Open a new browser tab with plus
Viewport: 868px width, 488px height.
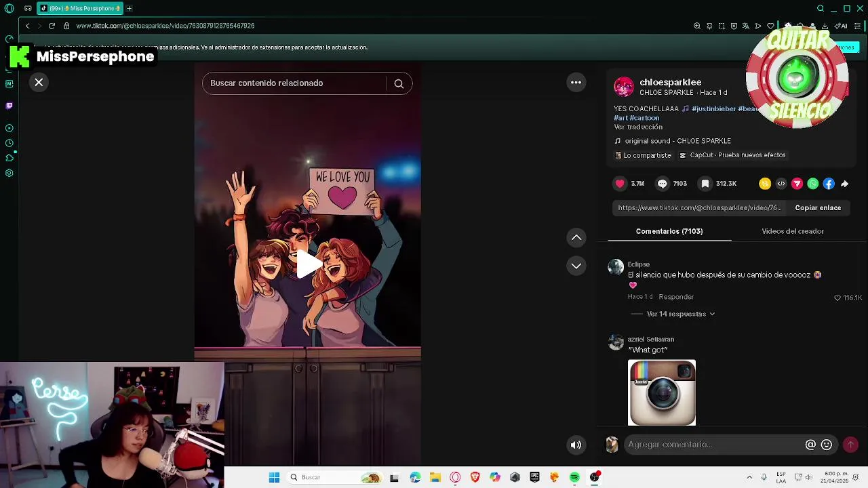[x=129, y=8]
